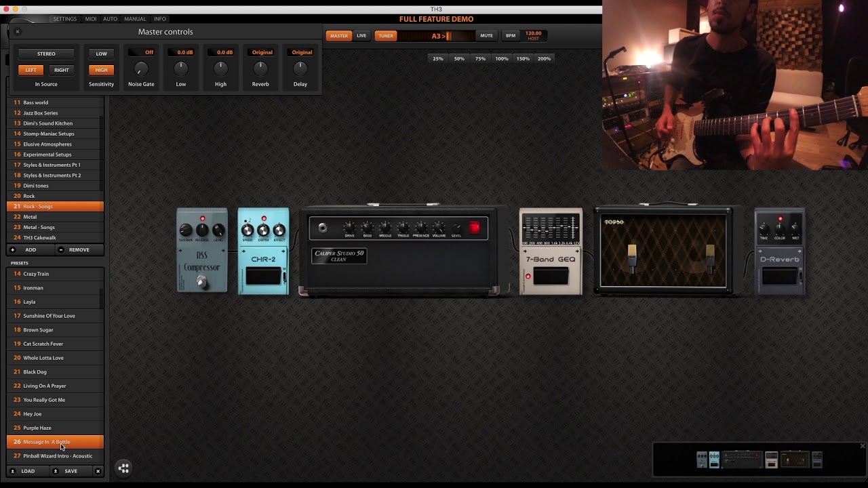The height and width of the screenshot is (488, 868).
Task: Click the CHR-2 DEPTH knob
Action: click(x=263, y=230)
